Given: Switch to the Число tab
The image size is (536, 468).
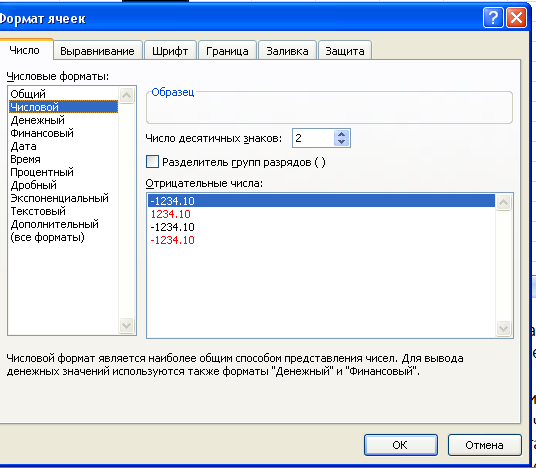Looking at the screenshot, I should click(x=24, y=50).
